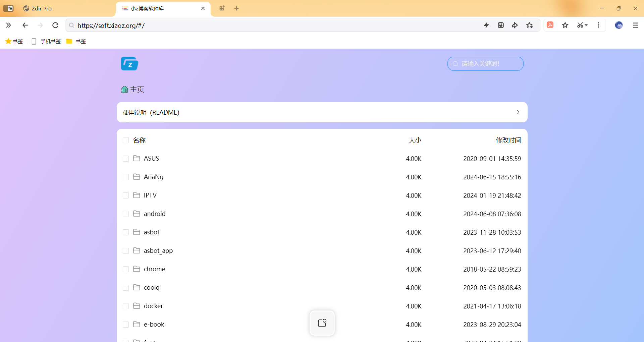The height and width of the screenshot is (342, 644).
Task: Click the floating share button icon
Action: tap(322, 323)
